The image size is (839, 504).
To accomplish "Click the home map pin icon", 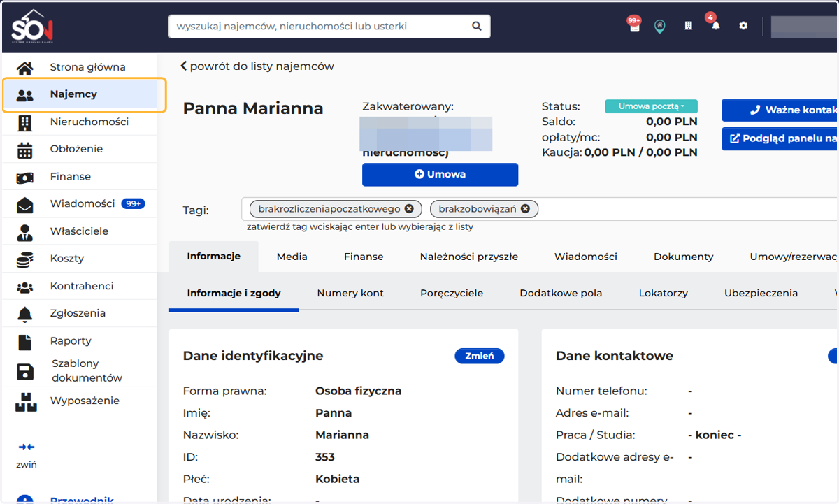I will click(x=659, y=26).
